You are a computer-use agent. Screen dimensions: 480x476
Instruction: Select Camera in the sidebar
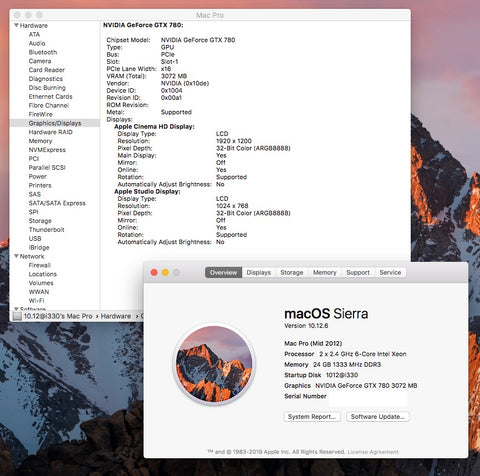tap(40, 61)
